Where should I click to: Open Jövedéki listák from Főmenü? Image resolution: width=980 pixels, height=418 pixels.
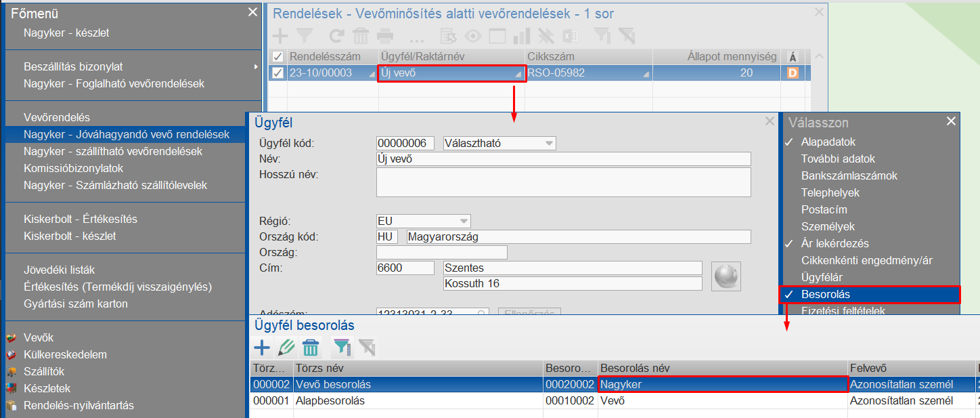coord(60,270)
